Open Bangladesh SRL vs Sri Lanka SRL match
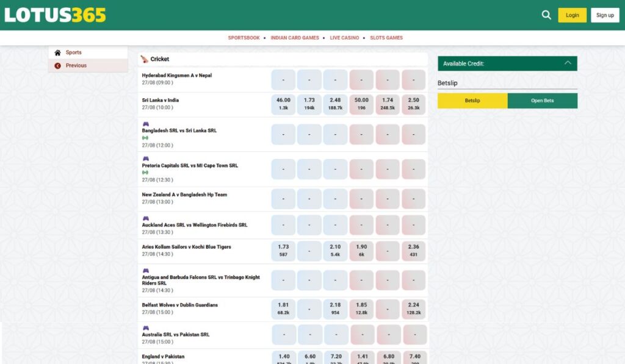The image size is (625, 364). (179, 130)
